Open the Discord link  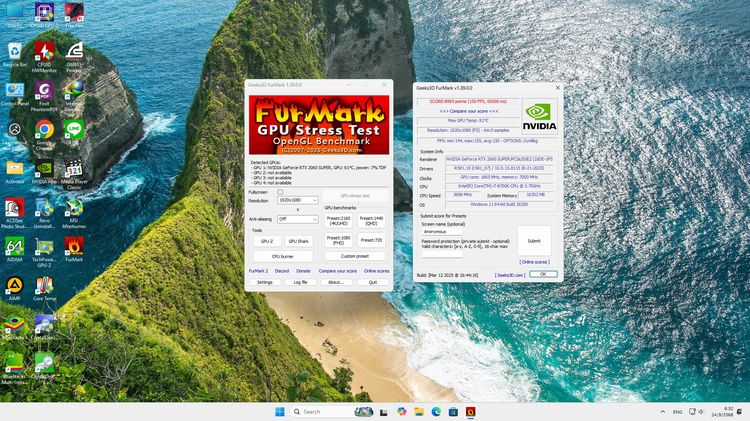tap(282, 271)
